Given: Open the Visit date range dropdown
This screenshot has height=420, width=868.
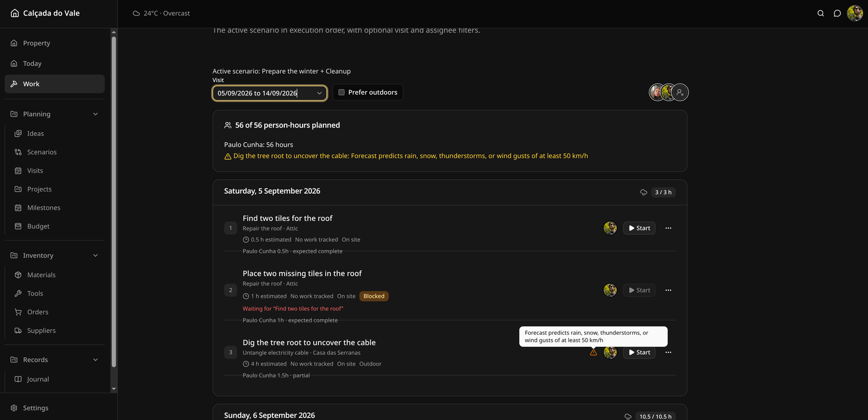Looking at the screenshot, I should pos(270,93).
